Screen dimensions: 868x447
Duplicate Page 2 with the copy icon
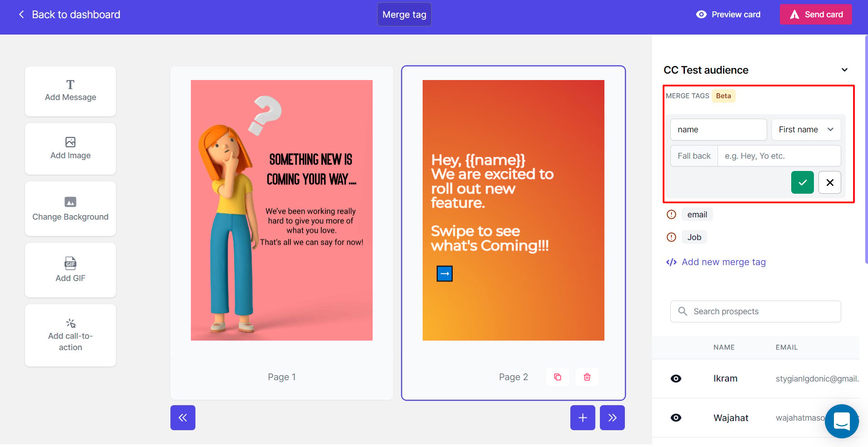click(558, 377)
